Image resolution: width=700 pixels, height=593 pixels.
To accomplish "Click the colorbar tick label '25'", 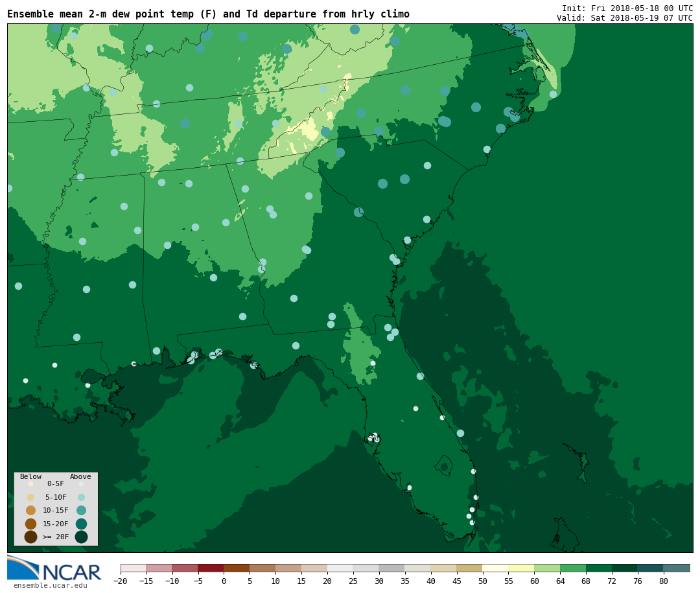I will [353, 581].
